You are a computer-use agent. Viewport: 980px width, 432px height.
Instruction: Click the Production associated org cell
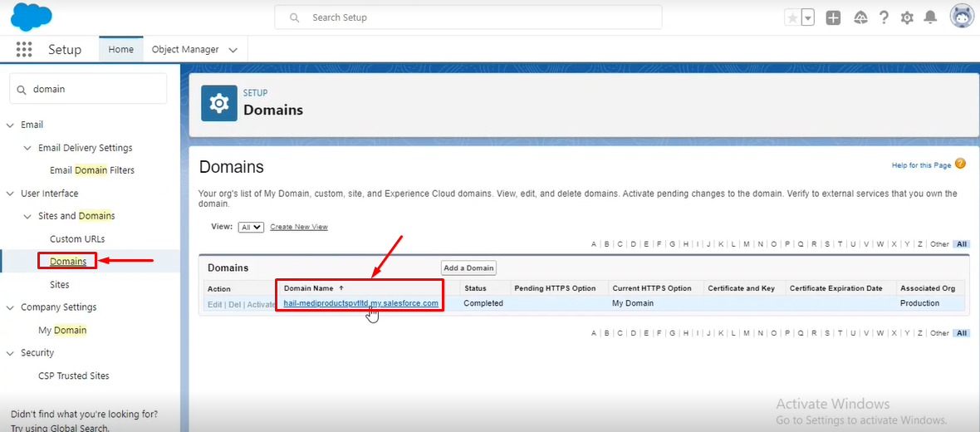[919, 303]
